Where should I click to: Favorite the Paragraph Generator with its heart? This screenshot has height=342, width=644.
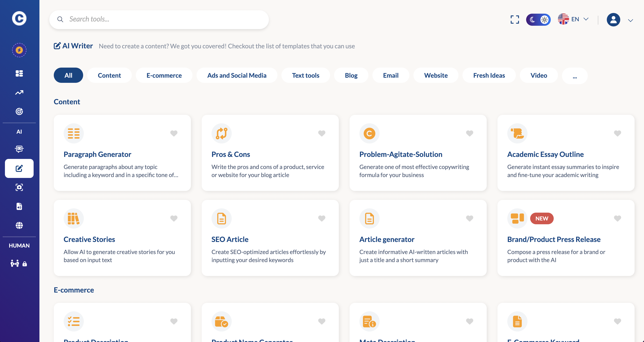coord(174,133)
